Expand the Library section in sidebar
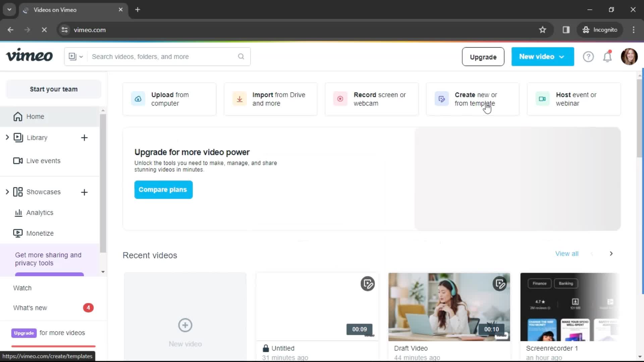Screen dimensions: 644x362 [x=7, y=137]
